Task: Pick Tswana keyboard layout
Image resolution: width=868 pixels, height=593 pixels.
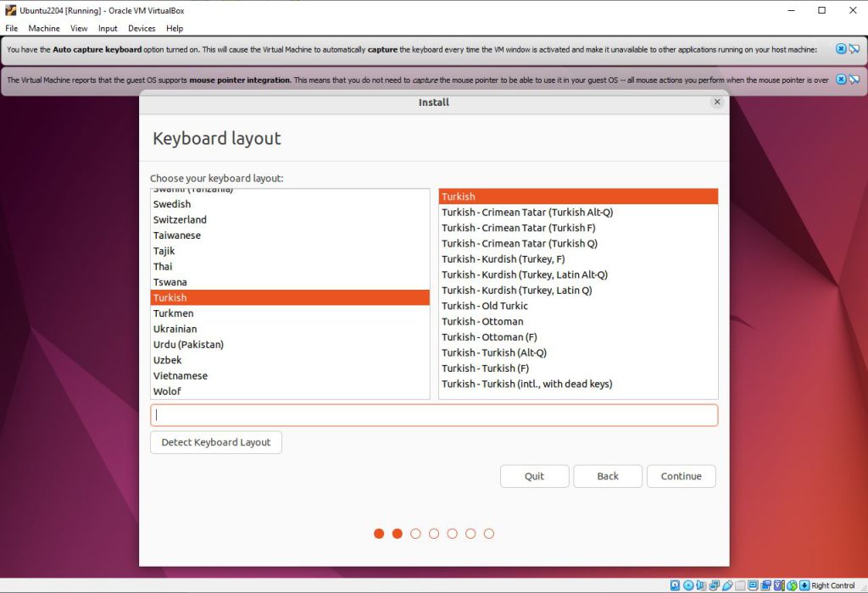Action: 290,282
